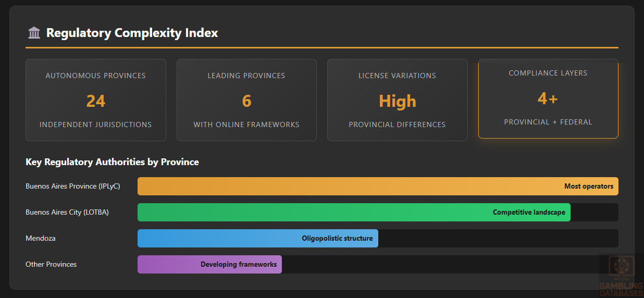Click the License Variations card
This screenshot has height=298, width=644.
click(x=397, y=100)
